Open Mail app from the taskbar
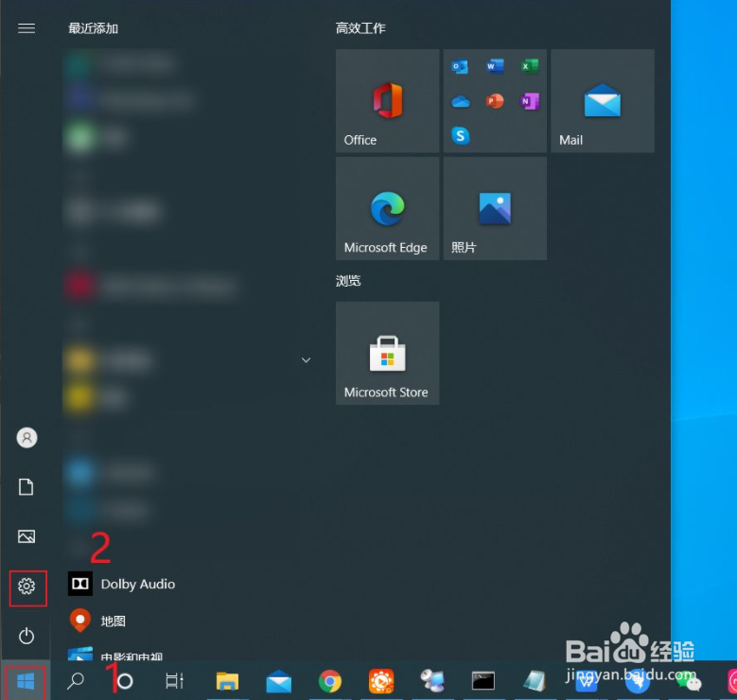Image resolution: width=737 pixels, height=700 pixels. coord(279,681)
